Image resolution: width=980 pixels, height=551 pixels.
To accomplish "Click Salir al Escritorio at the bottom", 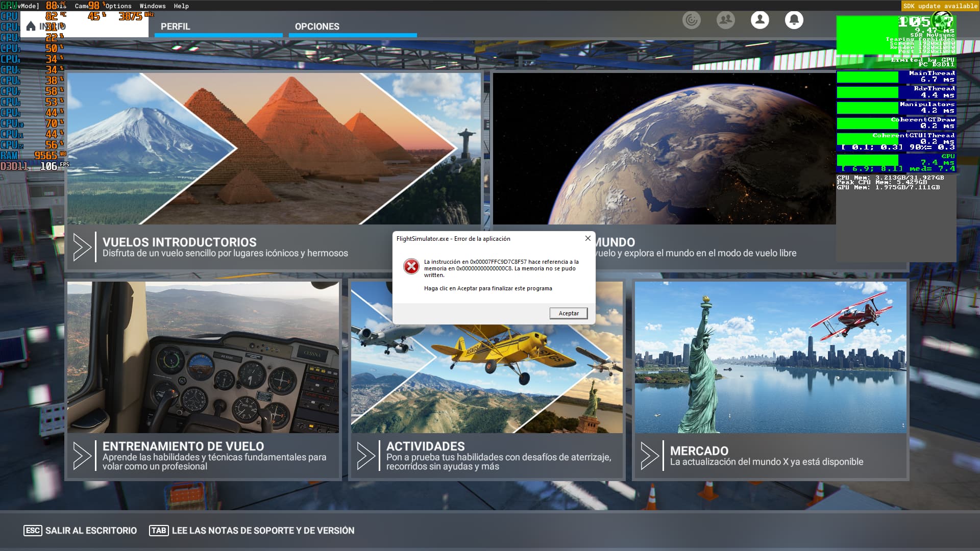I will (x=88, y=531).
